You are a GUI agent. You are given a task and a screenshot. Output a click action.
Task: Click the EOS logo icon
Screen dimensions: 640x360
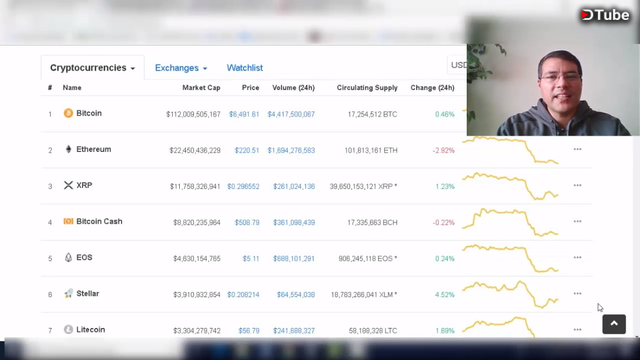click(68, 257)
